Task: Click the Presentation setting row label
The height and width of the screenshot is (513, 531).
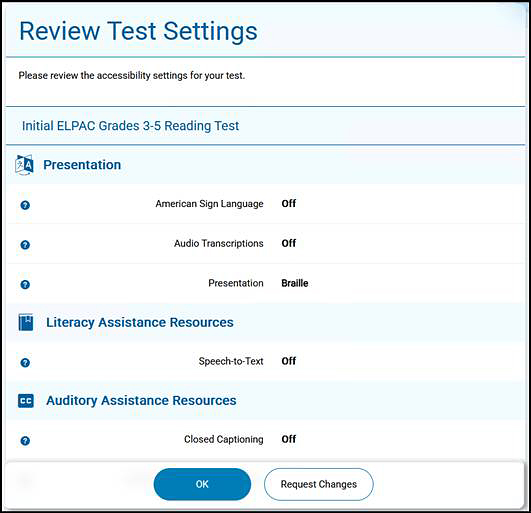Action: click(236, 283)
